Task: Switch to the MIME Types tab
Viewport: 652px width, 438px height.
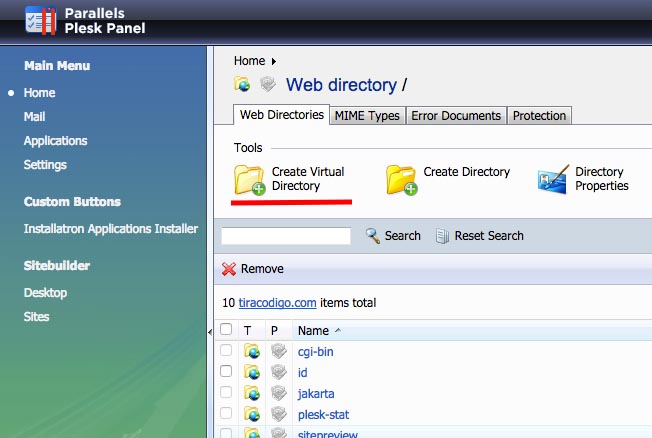Action: (x=367, y=116)
